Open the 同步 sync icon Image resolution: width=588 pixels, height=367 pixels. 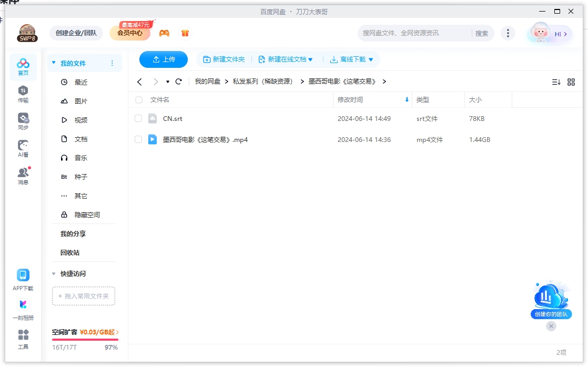(23, 121)
